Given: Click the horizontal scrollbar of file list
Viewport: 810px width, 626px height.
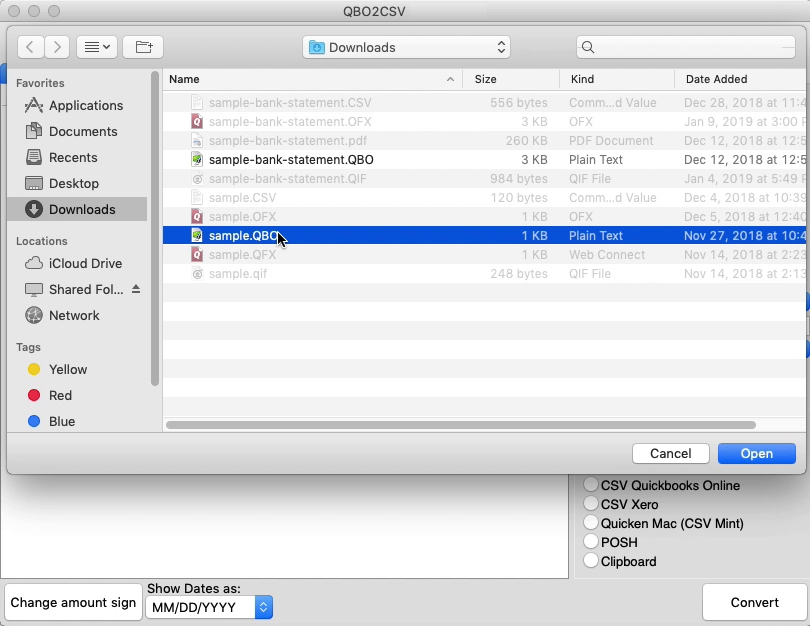Looking at the screenshot, I should 461,425.
